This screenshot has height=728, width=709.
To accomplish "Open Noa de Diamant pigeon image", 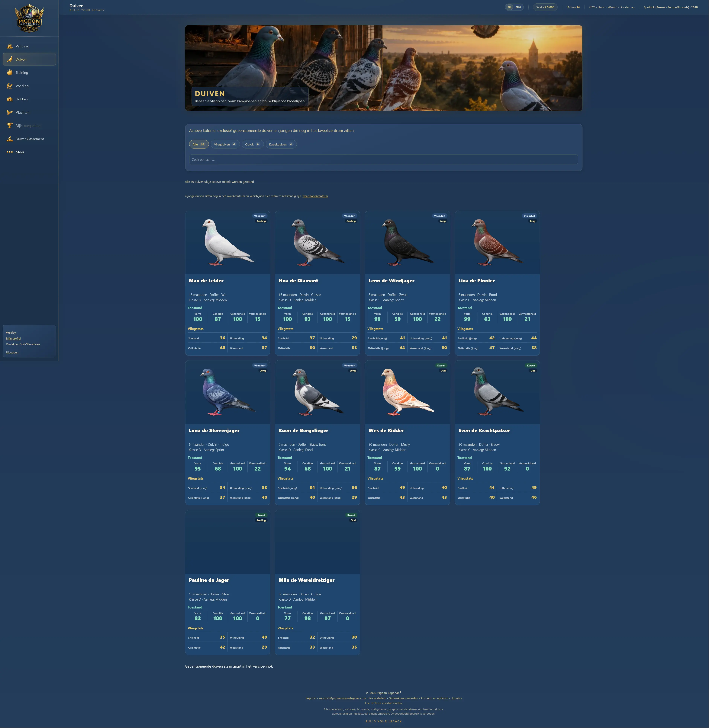I will 317,243.
